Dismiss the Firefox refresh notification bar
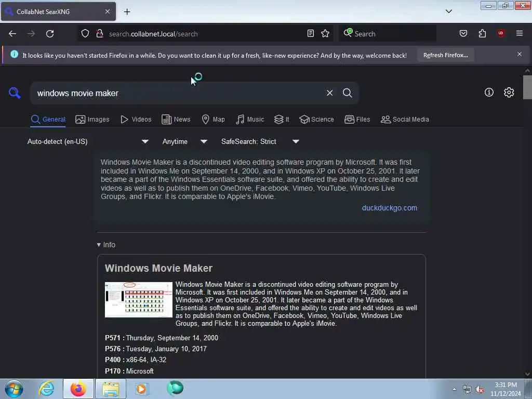The width and height of the screenshot is (532, 399). pyautogui.click(x=520, y=54)
